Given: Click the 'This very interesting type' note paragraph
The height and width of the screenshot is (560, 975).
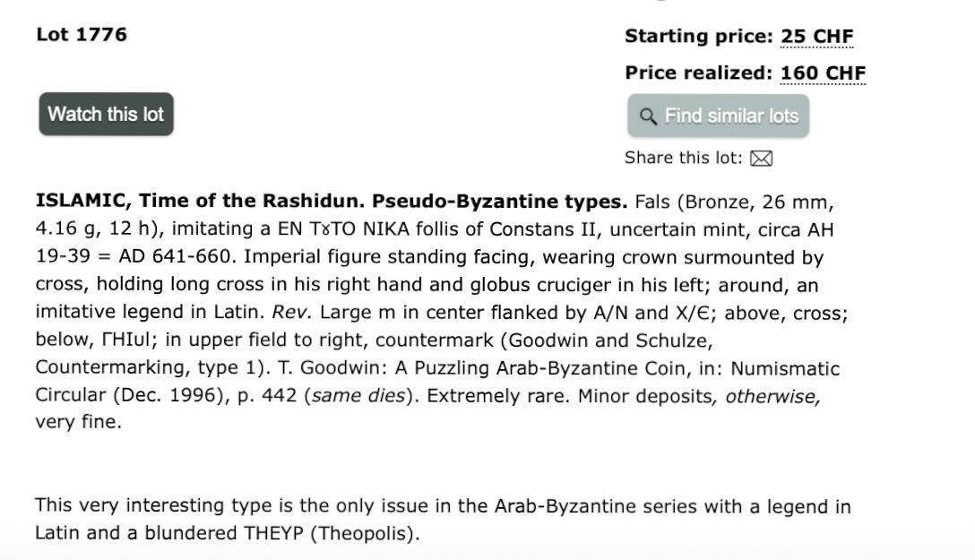Looking at the screenshot, I should pos(443,519).
